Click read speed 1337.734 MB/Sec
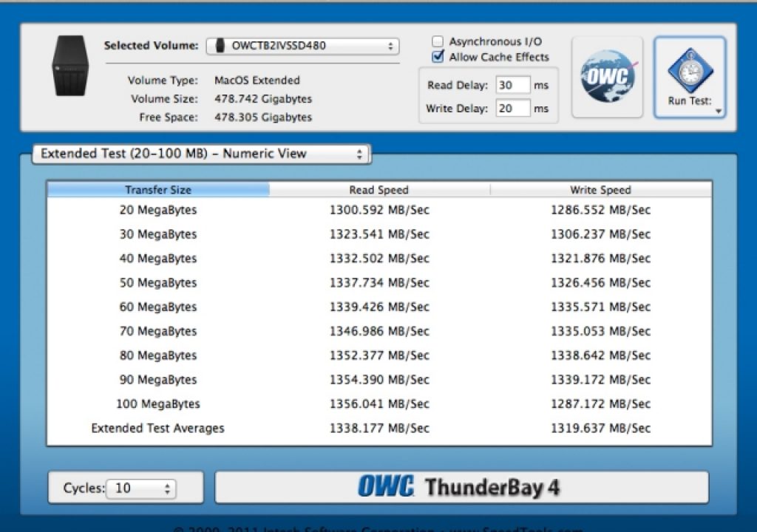757x532 pixels. (x=379, y=282)
